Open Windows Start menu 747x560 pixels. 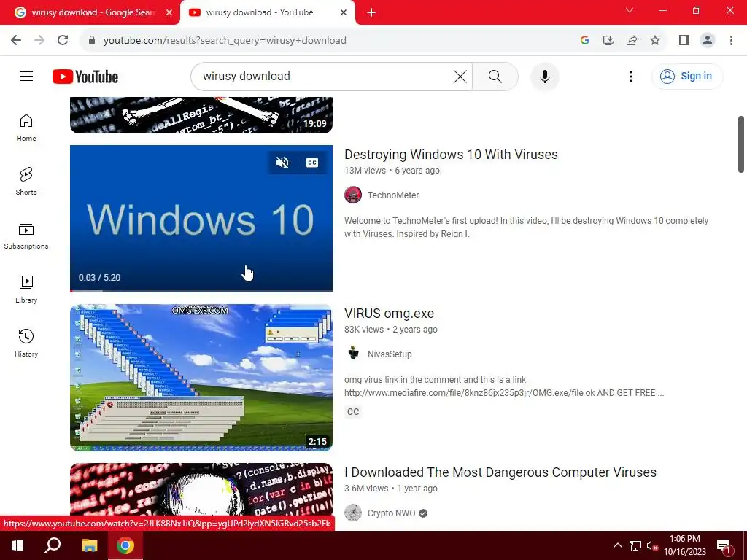(18, 545)
